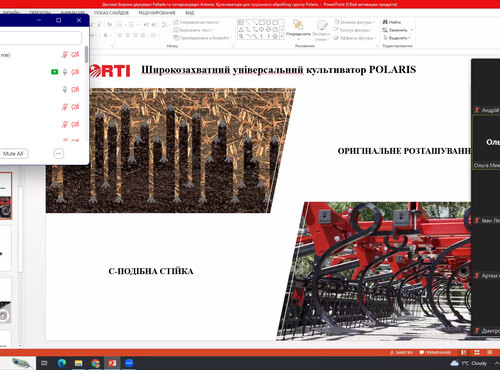500x370 pixels.
Task: Open Эффекты фигуры shape effects
Action: (355, 38)
